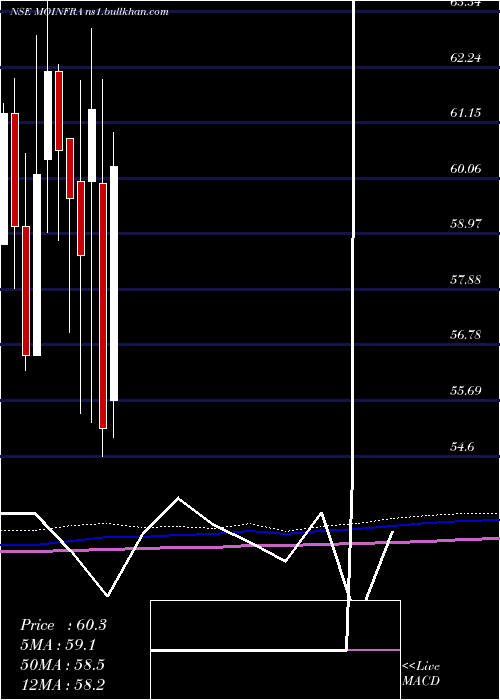
Task: Select the 61.15 price axis label
Action: 466,112
